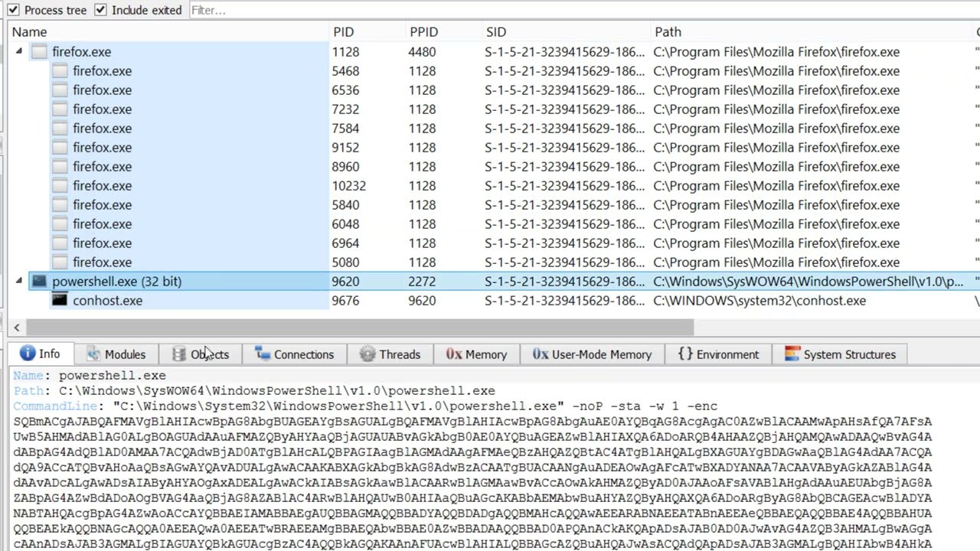Click the icon of firefox.exe PID 5468

[x=60, y=71]
